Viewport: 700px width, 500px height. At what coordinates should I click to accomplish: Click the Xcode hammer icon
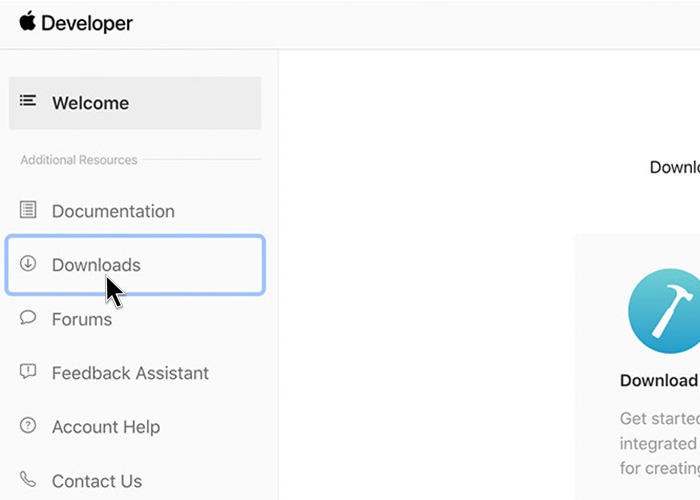tap(664, 310)
